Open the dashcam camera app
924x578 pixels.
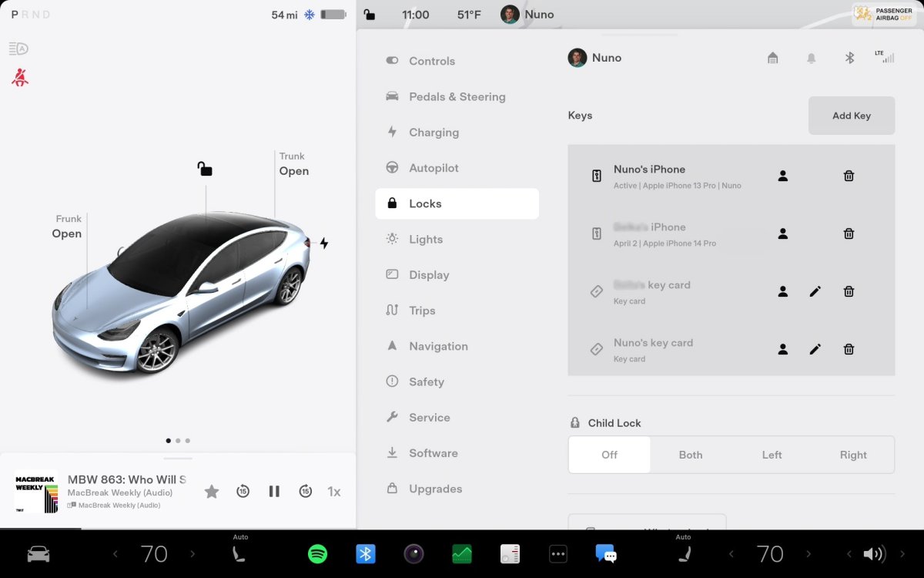point(413,553)
